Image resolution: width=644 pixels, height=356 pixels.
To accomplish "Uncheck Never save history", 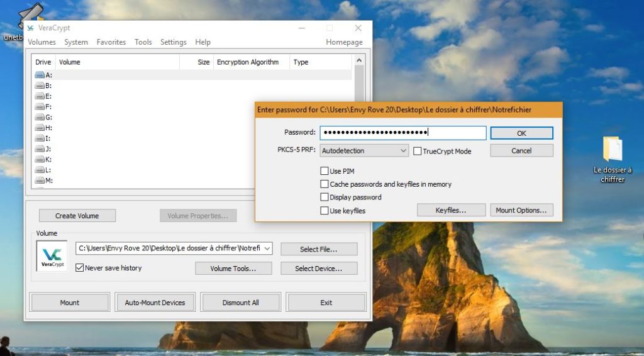I will click(80, 268).
